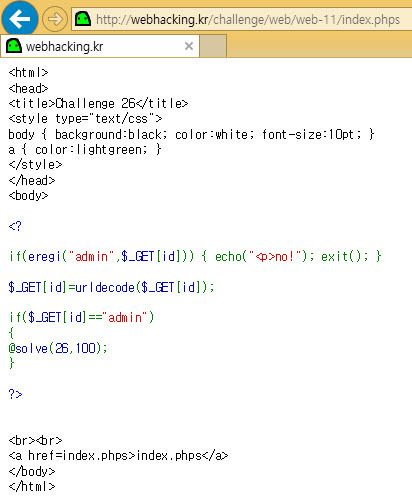
Task: Click the opening '<body>' tag line
Action: click(x=28, y=196)
